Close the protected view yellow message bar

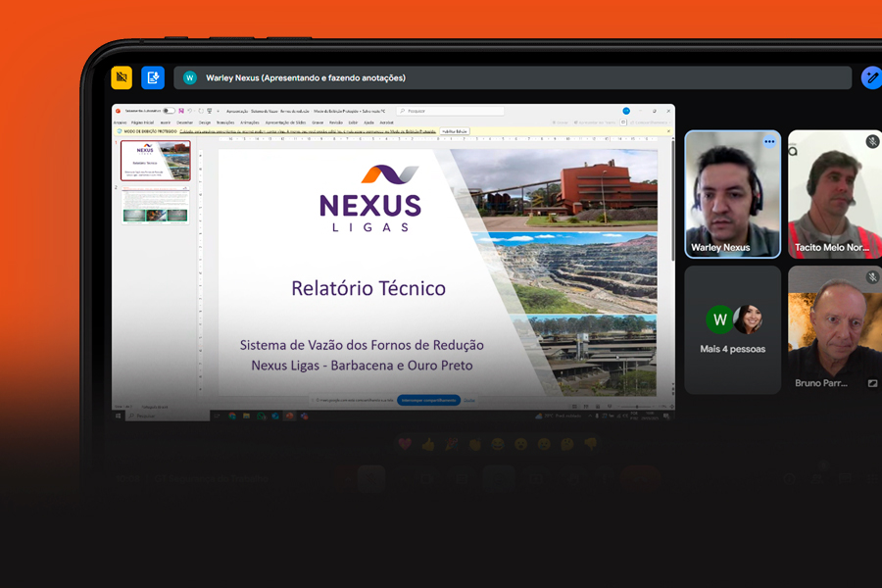[x=668, y=131]
